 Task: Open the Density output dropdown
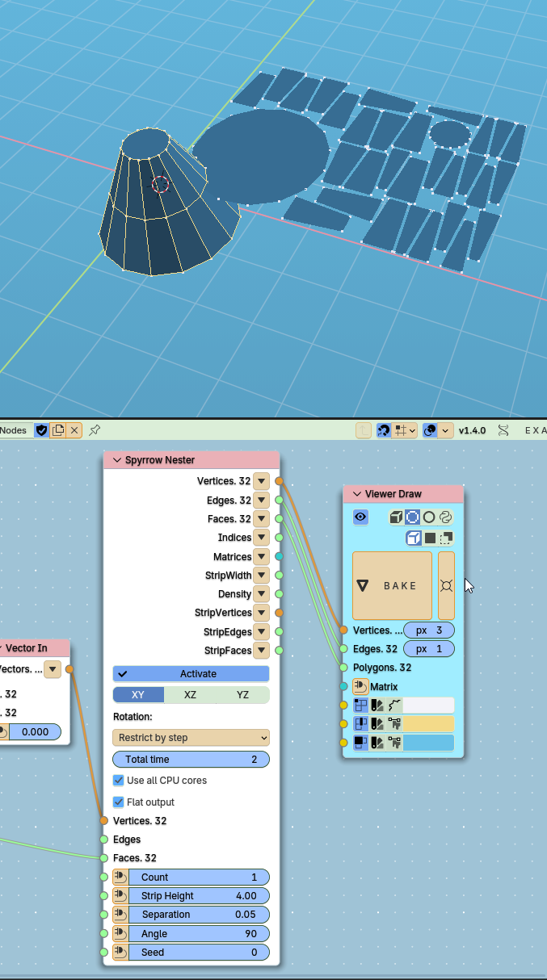coord(261,594)
